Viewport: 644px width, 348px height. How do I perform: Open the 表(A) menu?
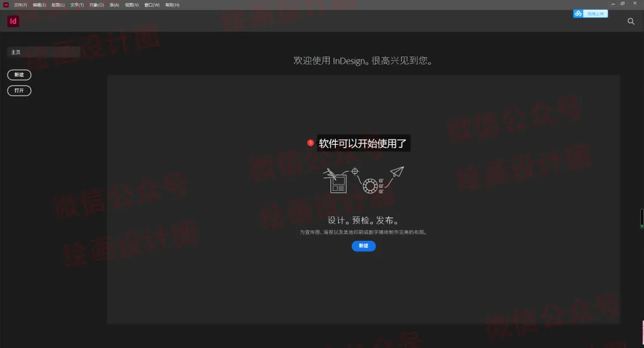pos(114,5)
